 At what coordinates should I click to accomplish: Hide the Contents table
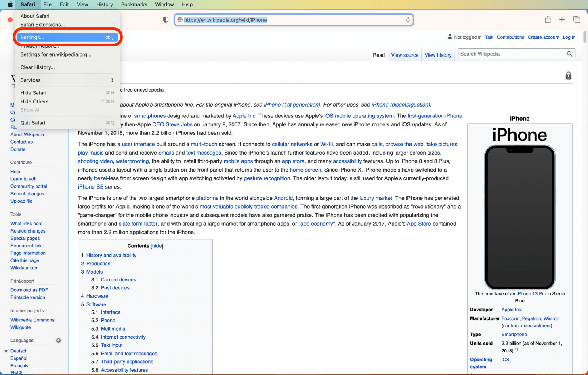point(157,246)
